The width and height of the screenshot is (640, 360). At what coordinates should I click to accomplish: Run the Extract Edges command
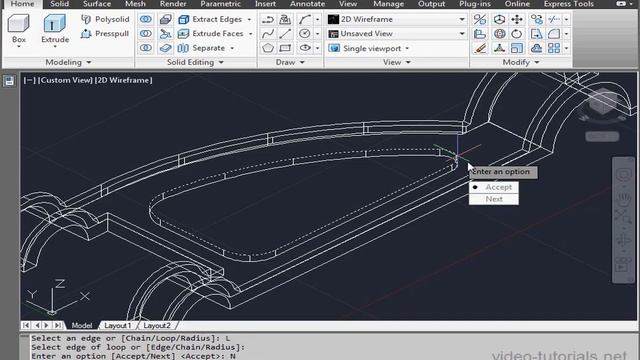tap(211, 19)
